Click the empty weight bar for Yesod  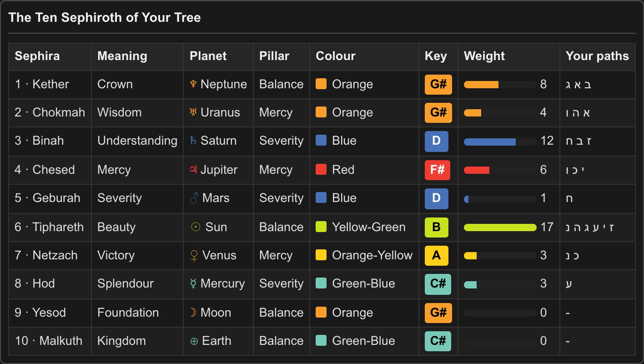[x=500, y=313]
